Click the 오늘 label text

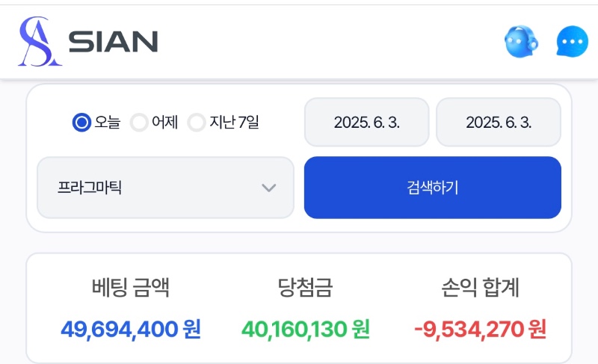point(108,123)
